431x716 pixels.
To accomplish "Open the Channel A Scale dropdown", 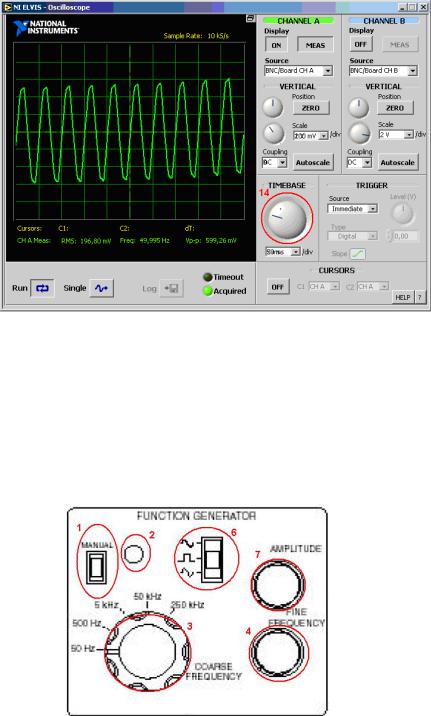I will click(324, 136).
